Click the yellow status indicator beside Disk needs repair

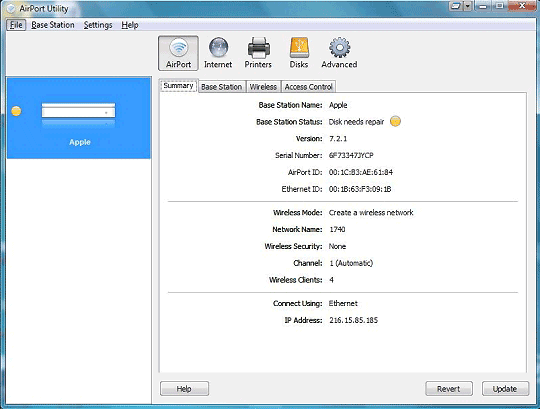click(395, 121)
